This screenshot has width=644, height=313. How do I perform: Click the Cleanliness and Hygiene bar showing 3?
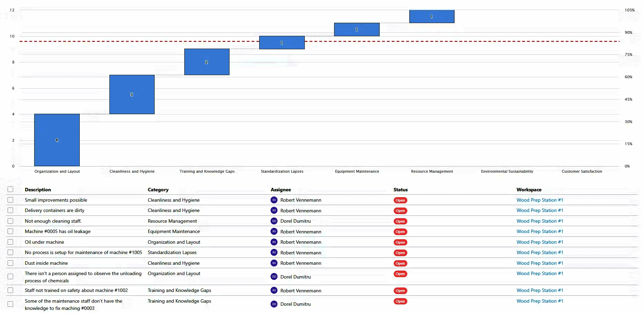point(132,94)
